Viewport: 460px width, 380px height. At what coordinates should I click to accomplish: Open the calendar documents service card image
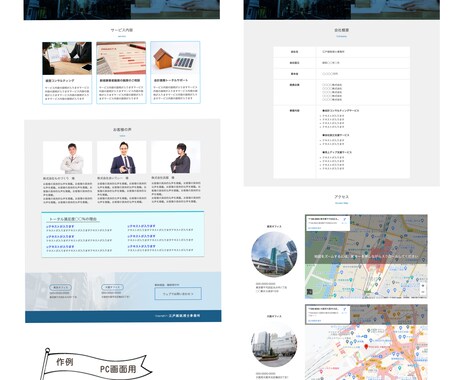point(121,58)
